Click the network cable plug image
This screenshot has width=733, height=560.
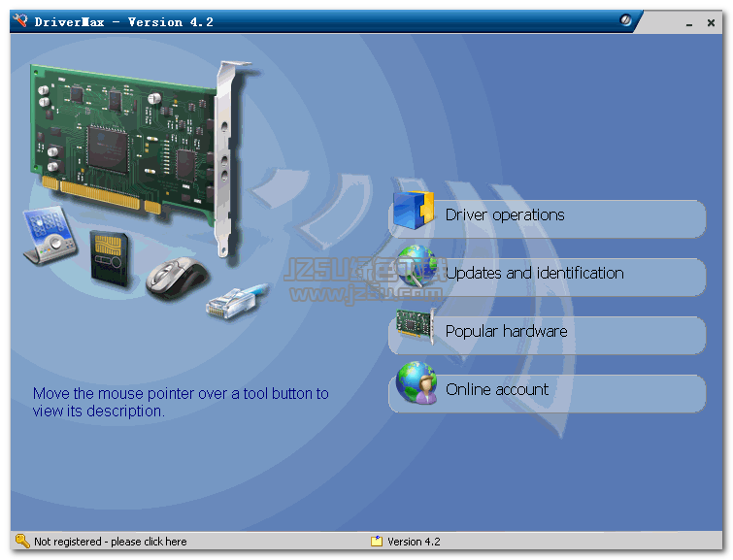[237, 301]
